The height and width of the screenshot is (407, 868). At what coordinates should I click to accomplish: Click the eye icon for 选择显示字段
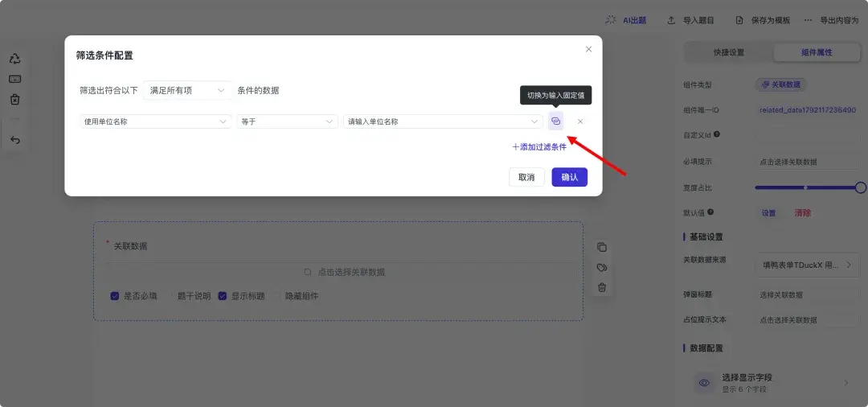point(704,383)
